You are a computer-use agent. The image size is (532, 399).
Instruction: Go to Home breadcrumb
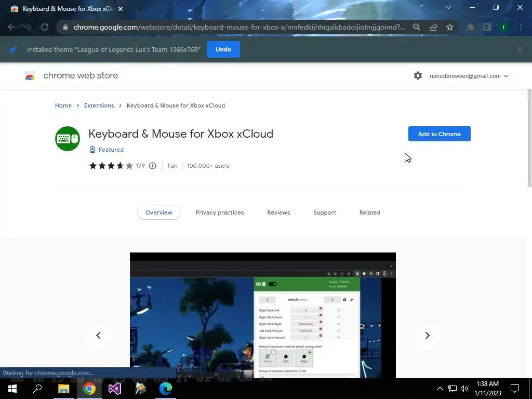63,105
